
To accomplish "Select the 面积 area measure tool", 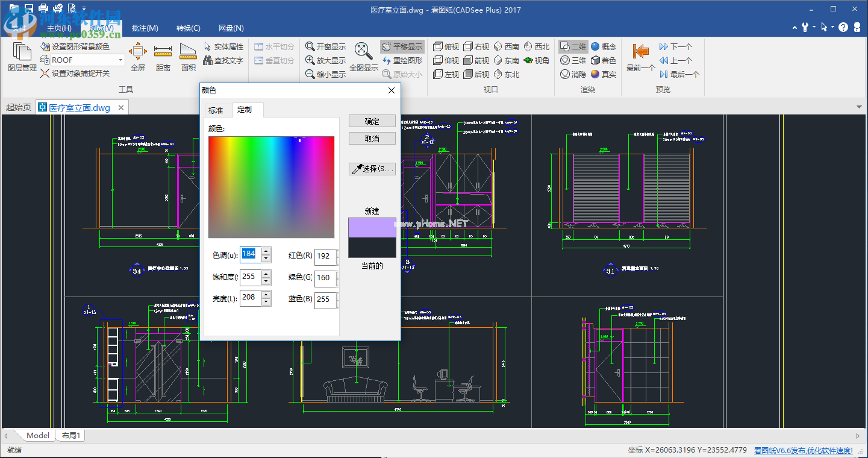I will tap(189, 58).
